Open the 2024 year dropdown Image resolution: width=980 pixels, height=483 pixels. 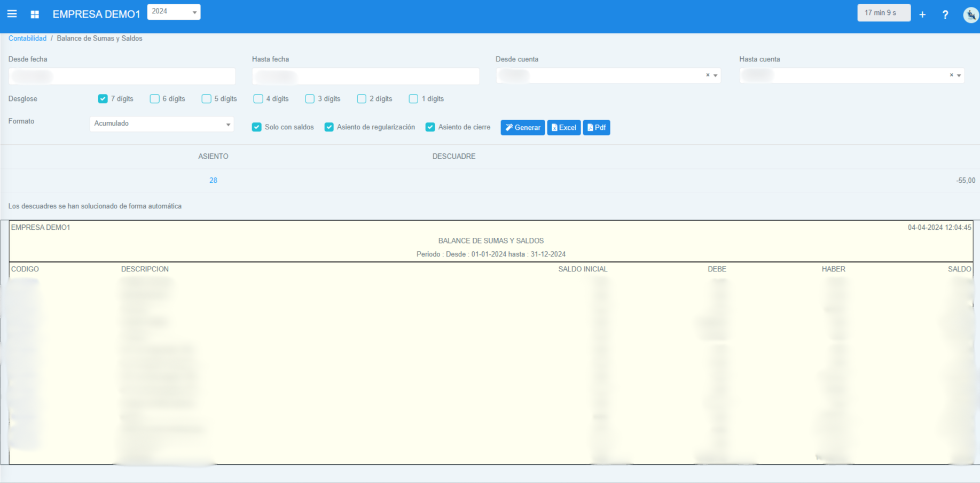click(174, 12)
